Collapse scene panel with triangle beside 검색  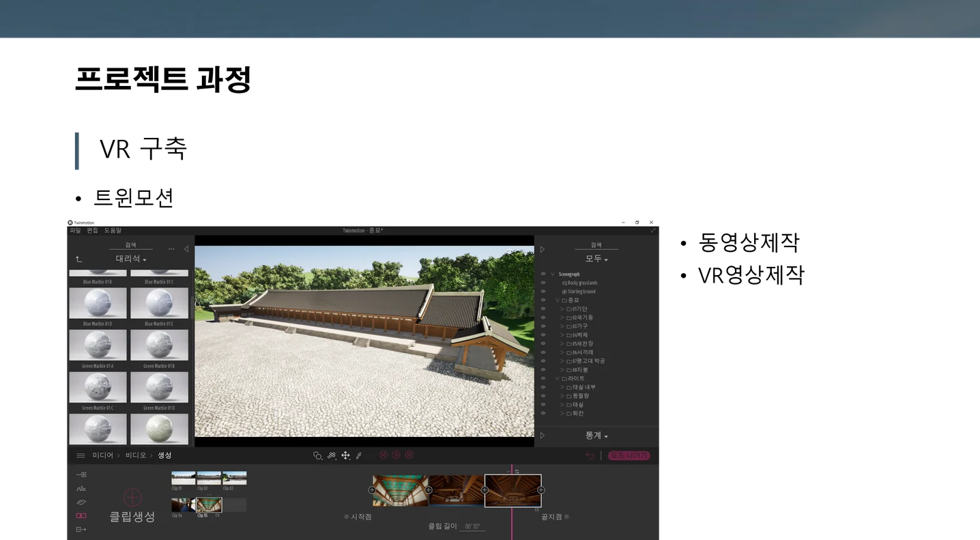pyautogui.click(x=543, y=249)
